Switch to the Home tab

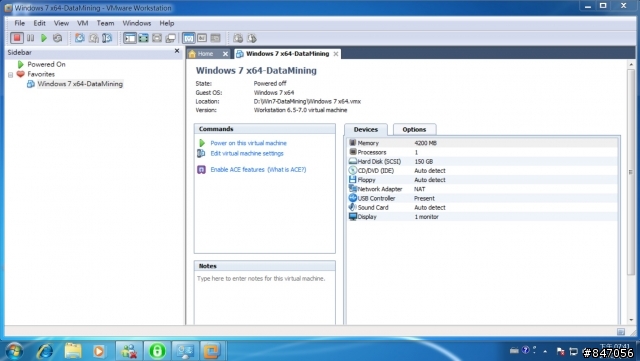[x=205, y=53]
